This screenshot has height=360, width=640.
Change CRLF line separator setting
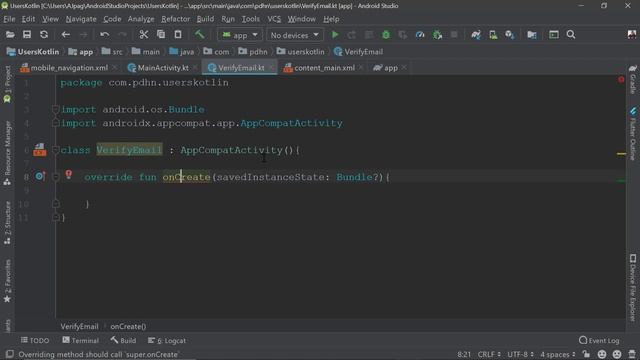click(489, 354)
